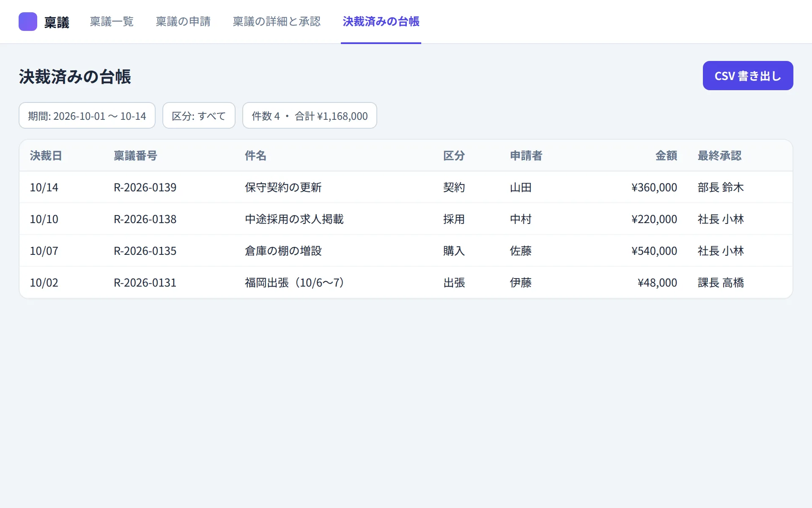812x508 pixels.
Task: Sort by the 決裁日 column header
Action: [x=46, y=156]
